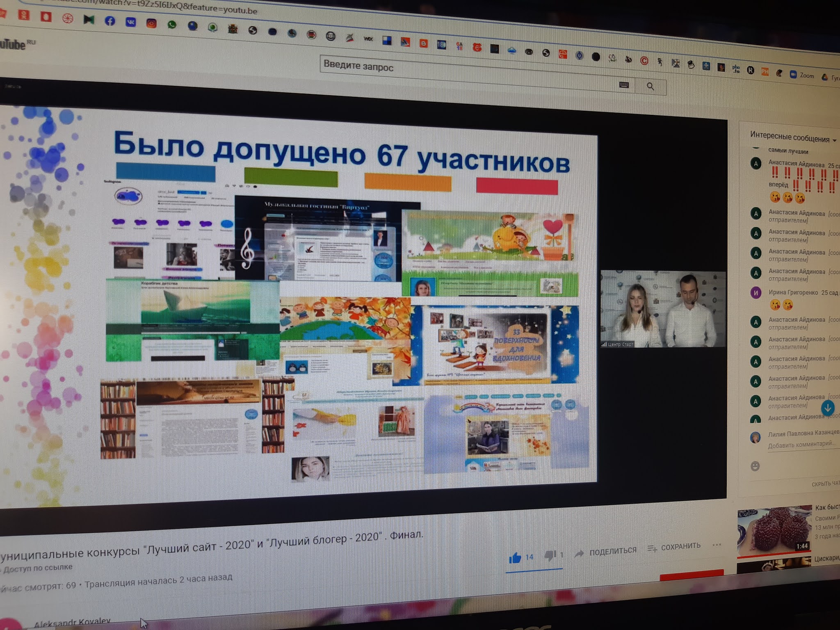
Task: Click the search magnifier button
Action: click(x=650, y=87)
